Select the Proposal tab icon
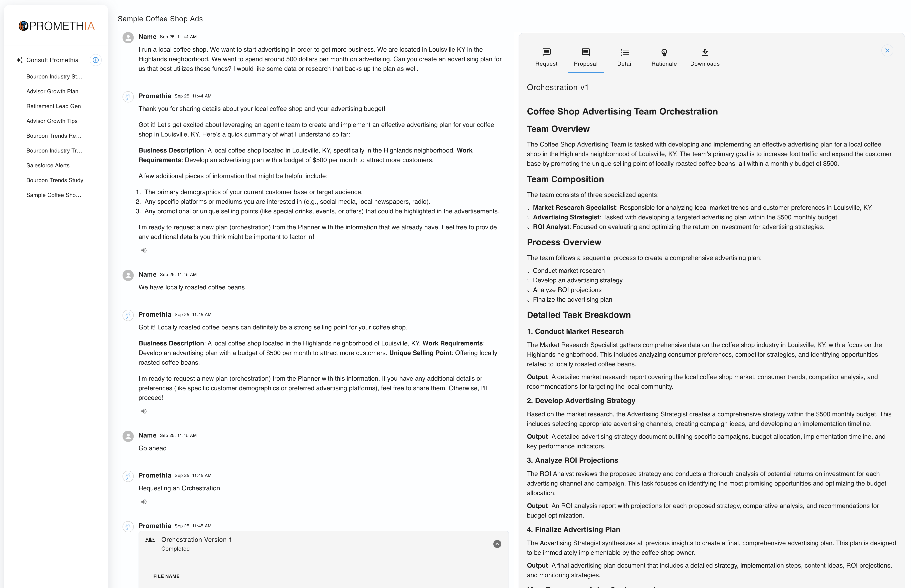The image size is (911, 588). (x=585, y=52)
